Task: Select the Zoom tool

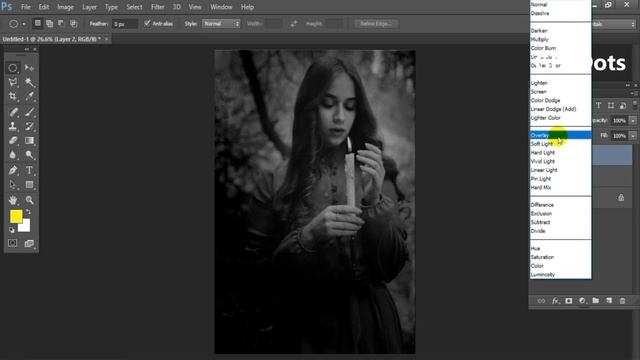Action: coord(29,200)
